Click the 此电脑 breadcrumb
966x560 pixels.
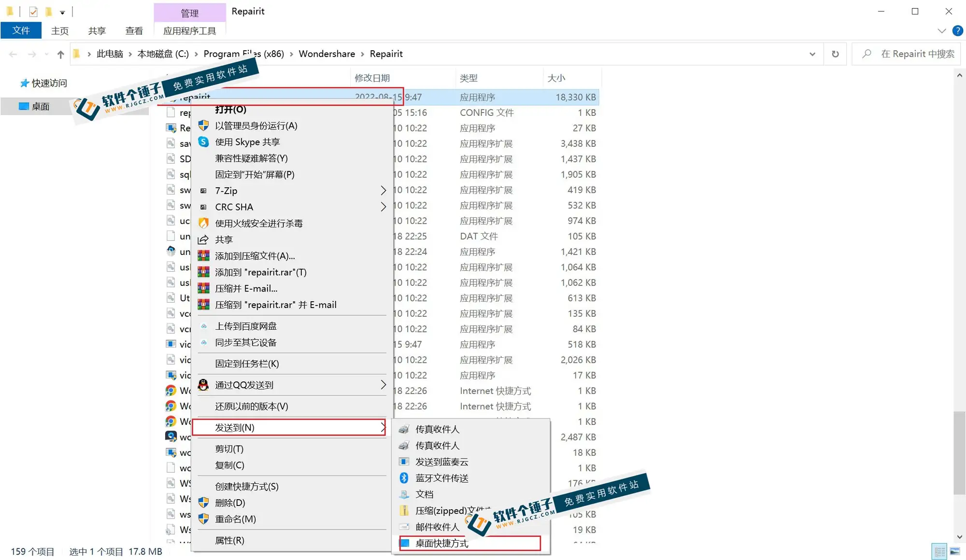coord(110,54)
